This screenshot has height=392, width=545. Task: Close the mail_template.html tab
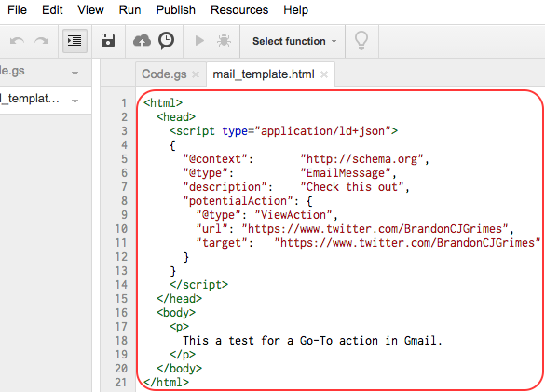point(324,74)
